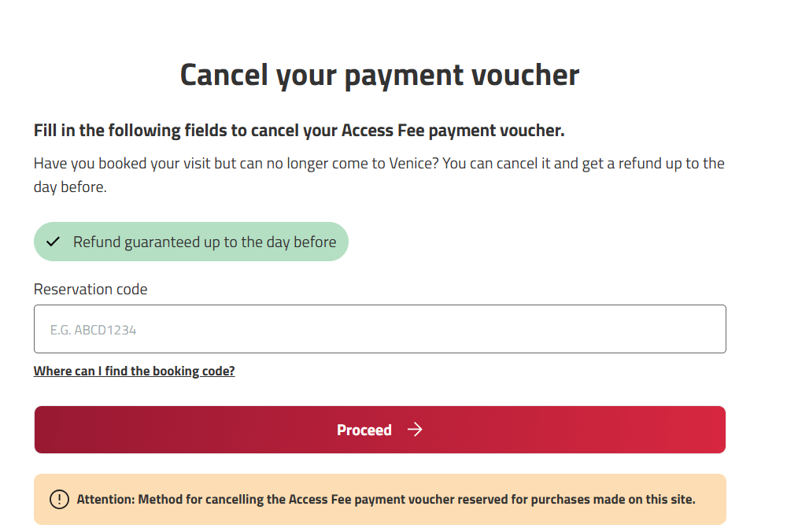Viewport: 787px width, 532px height.
Task: Click the 'Have you booked your visit' paragraph
Action: (379, 175)
